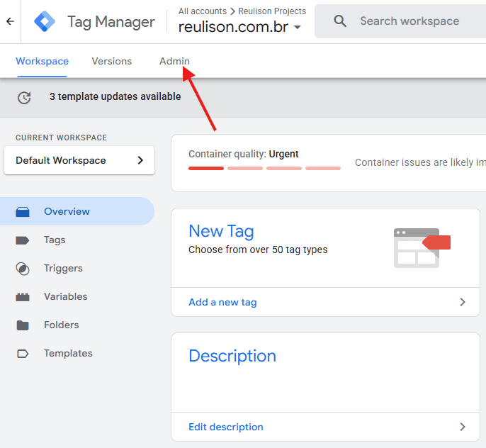Open Triggers in the sidebar

77,268
